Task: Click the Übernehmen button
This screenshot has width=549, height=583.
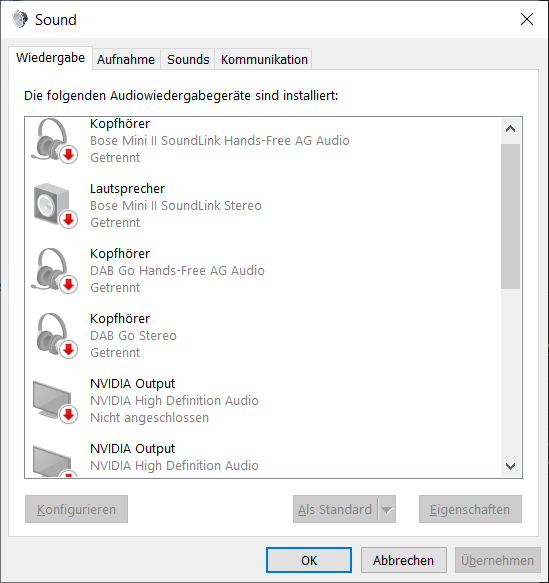Action: 498,560
